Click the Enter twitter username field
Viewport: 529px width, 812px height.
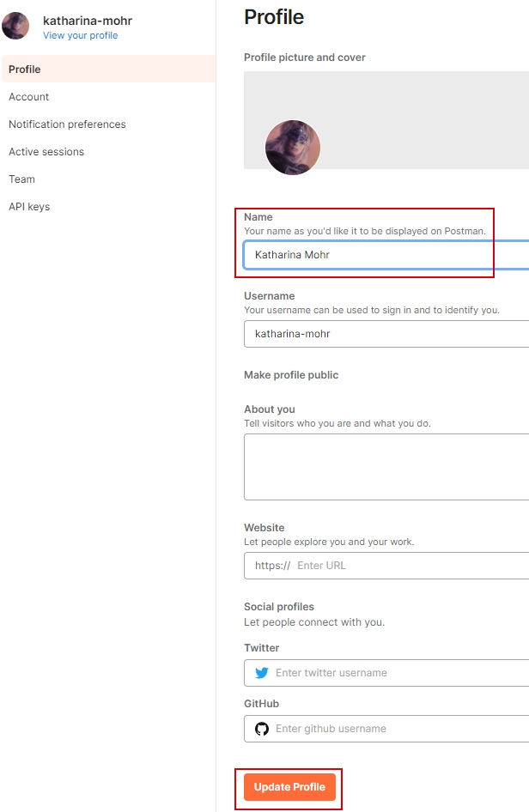[386, 673]
